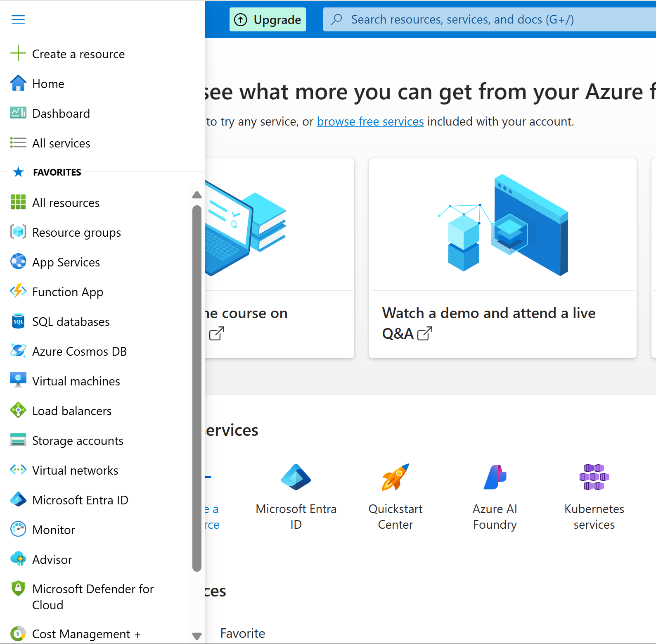Open Monitor label in sidebar
Image resolution: width=656 pixels, height=644 pixels.
(54, 530)
